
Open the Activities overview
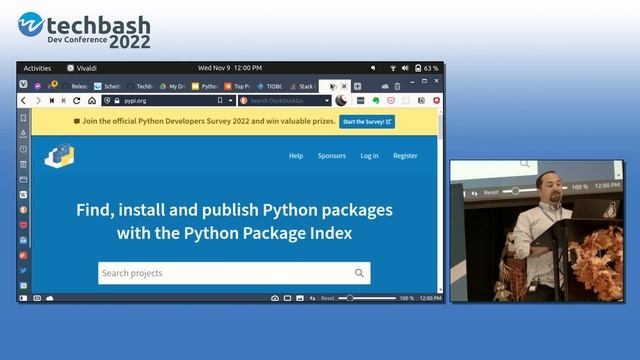[37, 68]
